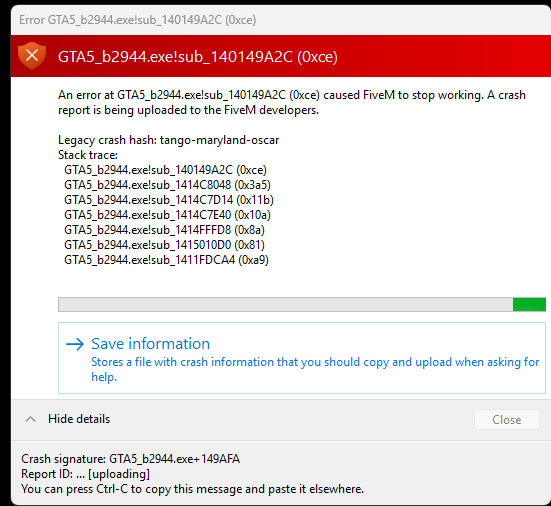Click the window title bar text
Image resolution: width=551 pixels, height=506 pixels.
pos(137,20)
